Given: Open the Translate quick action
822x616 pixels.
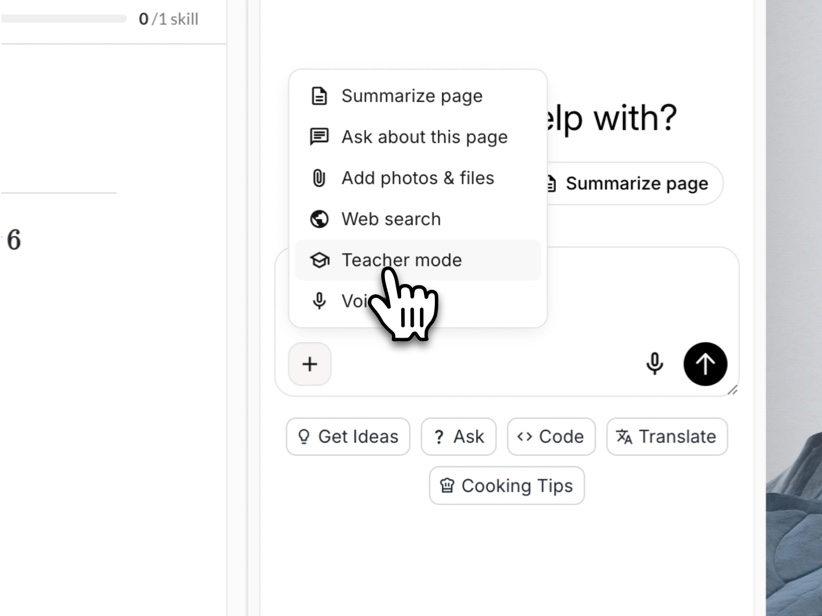Looking at the screenshot, I should 667,437.
